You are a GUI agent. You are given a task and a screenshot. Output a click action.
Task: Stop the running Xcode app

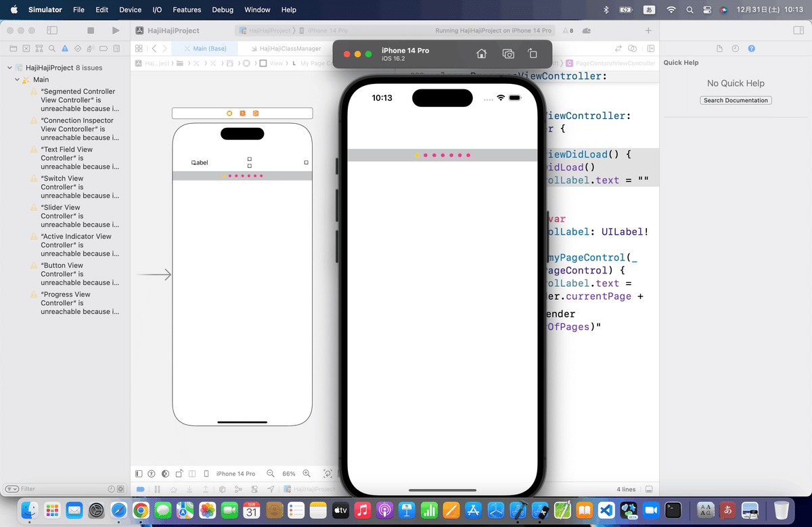91,30
